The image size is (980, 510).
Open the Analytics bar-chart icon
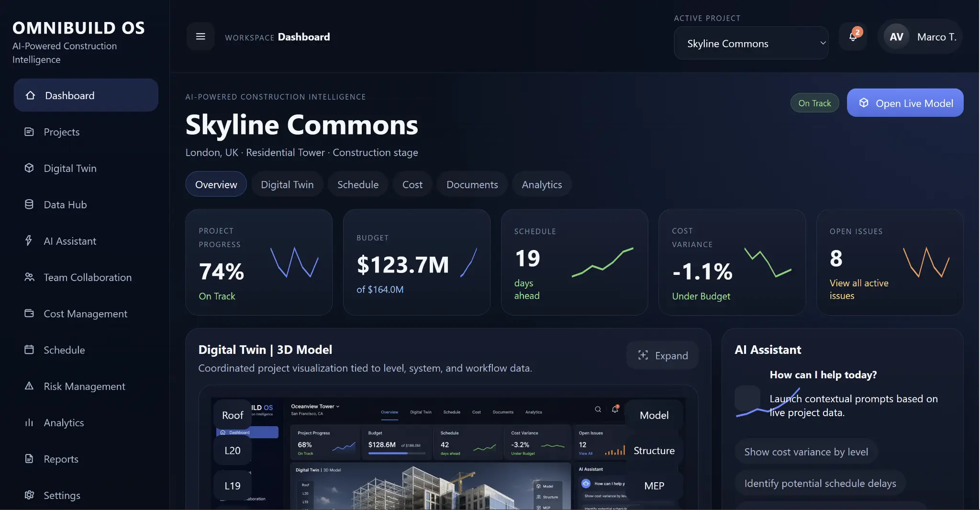tap(30, 422)
